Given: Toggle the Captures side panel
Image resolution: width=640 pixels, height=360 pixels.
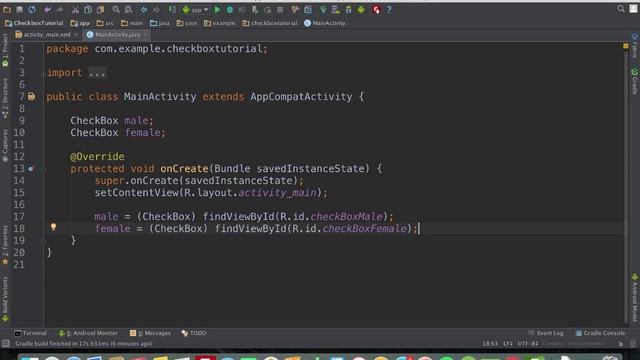Looking at the screenshot, I should pos(5,146).
